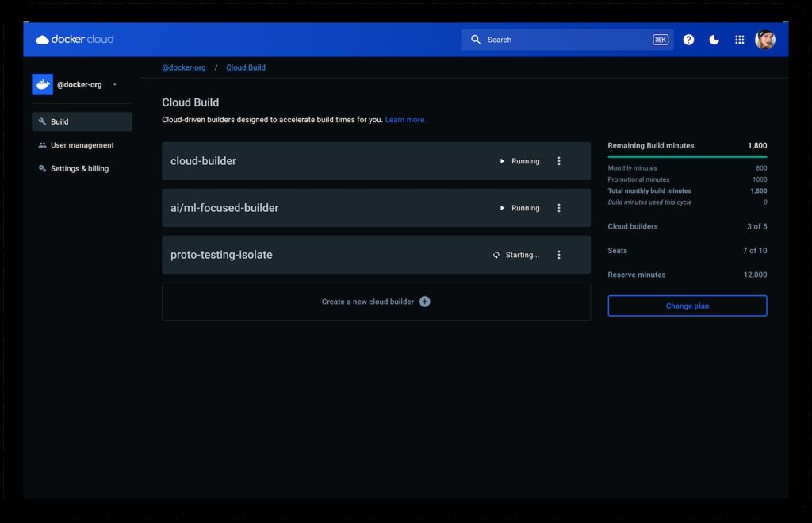Select Build in the sidebar
The width and height of the screenshot is (812, 523).
[82, 121]
